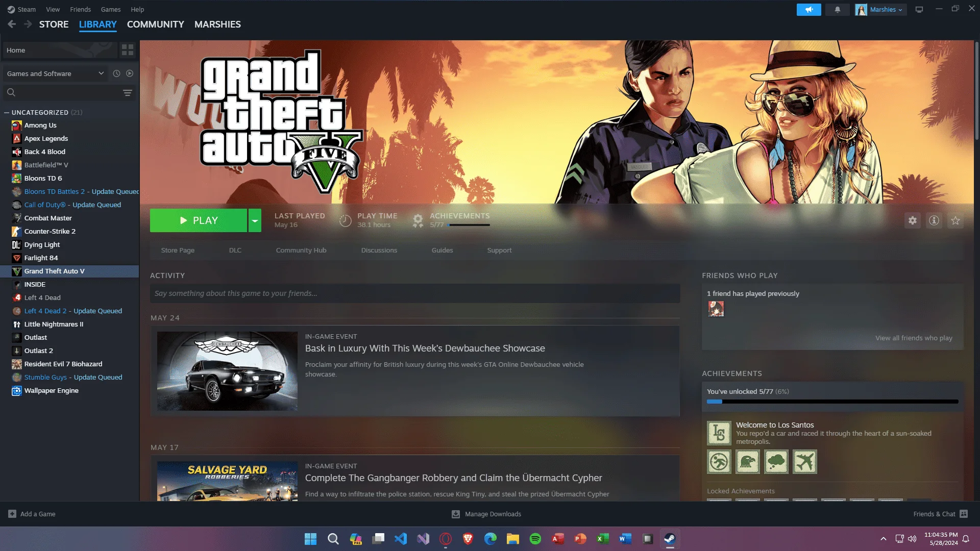Click the header achievements 5/77 progress bar
Viewport: 980px width, 551px height.
coord(468,225)
